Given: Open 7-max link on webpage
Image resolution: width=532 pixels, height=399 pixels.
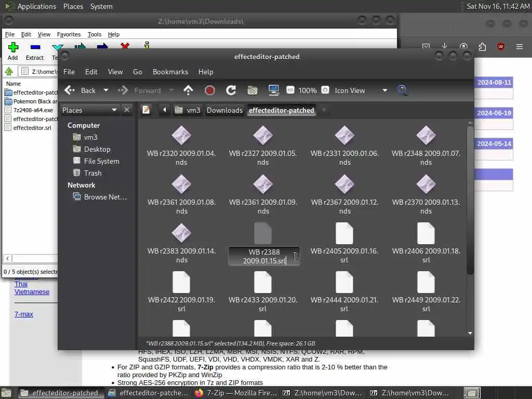Looking at the screenshot, I should [24, 314].
